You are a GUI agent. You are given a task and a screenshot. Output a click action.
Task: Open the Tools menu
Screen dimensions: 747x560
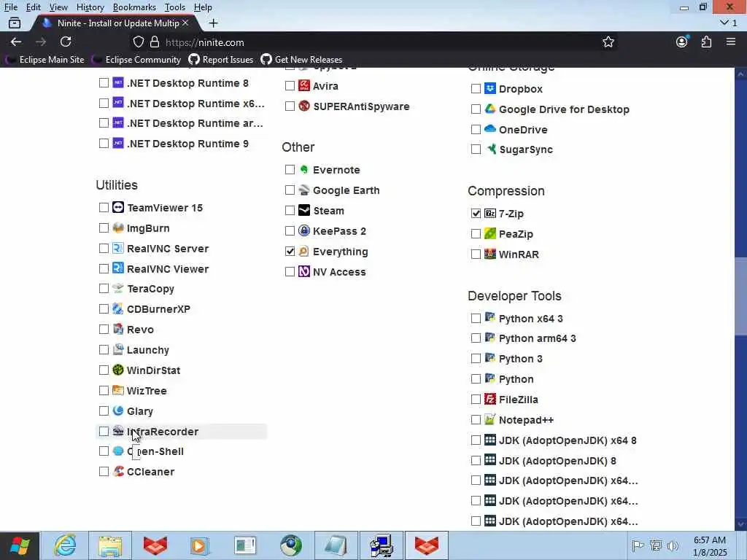[175, 7]
